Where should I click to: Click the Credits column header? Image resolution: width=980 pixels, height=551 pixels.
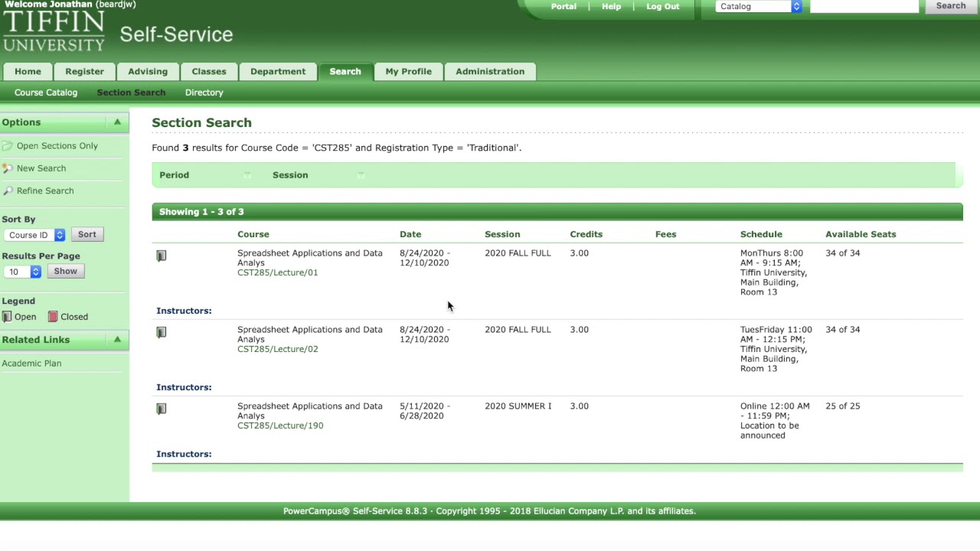tap(586, 234)
